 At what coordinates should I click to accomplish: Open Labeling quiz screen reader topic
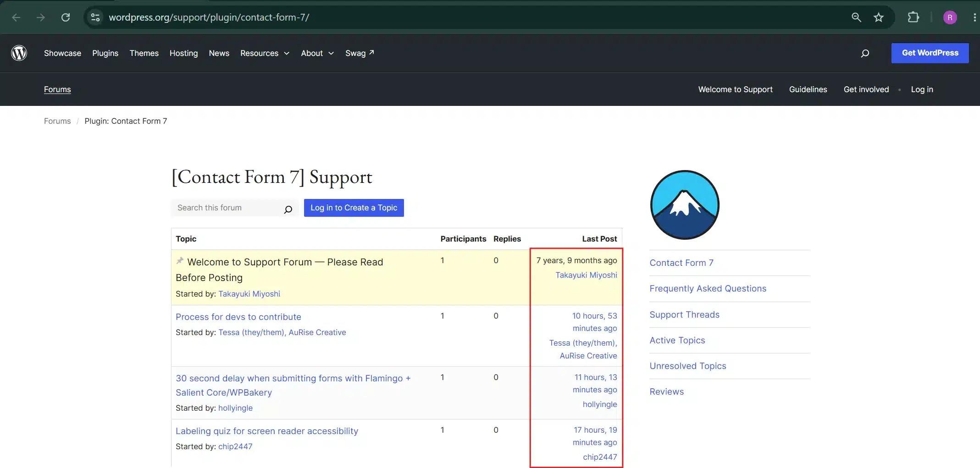[x=267, y=431]
